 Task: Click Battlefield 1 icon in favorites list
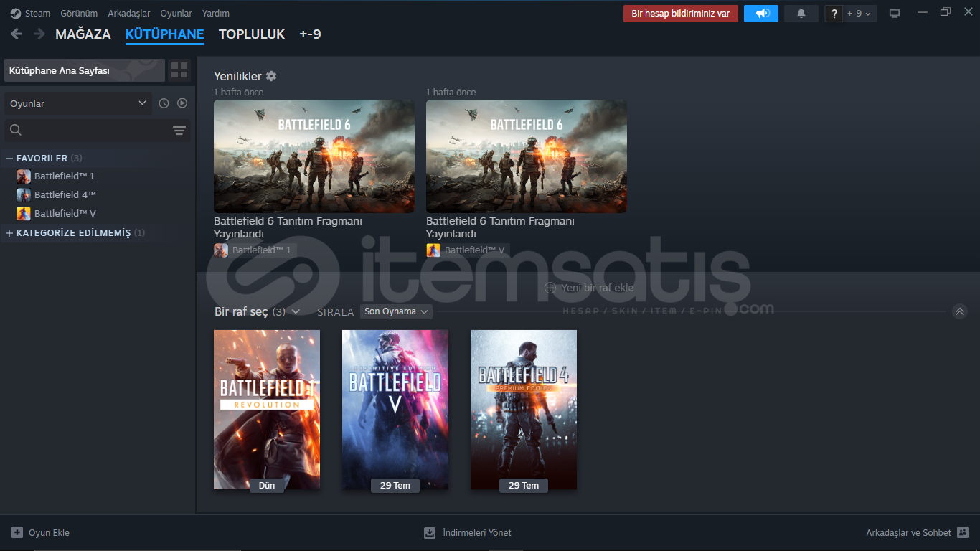tap(24, 176)
